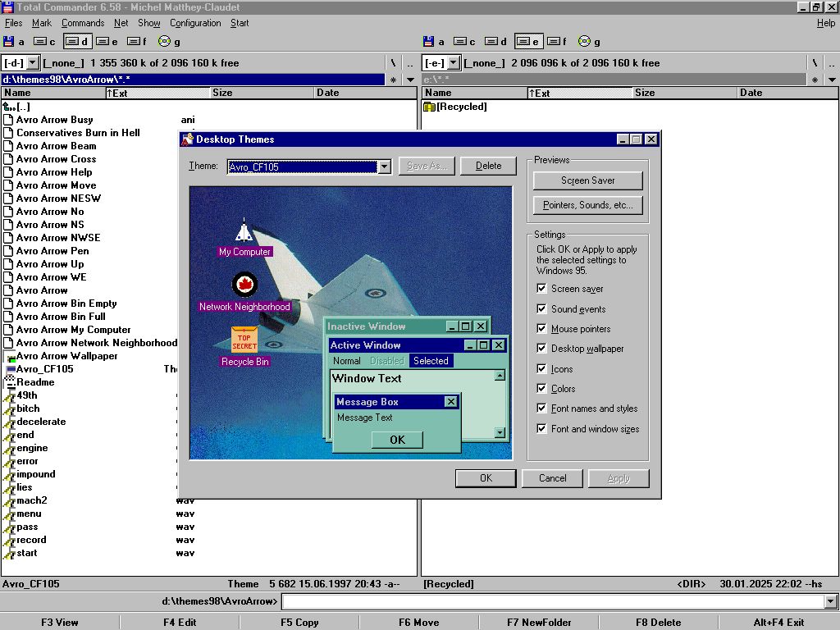840x630 pixels.
Task: Click the preview Window Text scrollbar down arrow
Action: [x=500, y=432]
